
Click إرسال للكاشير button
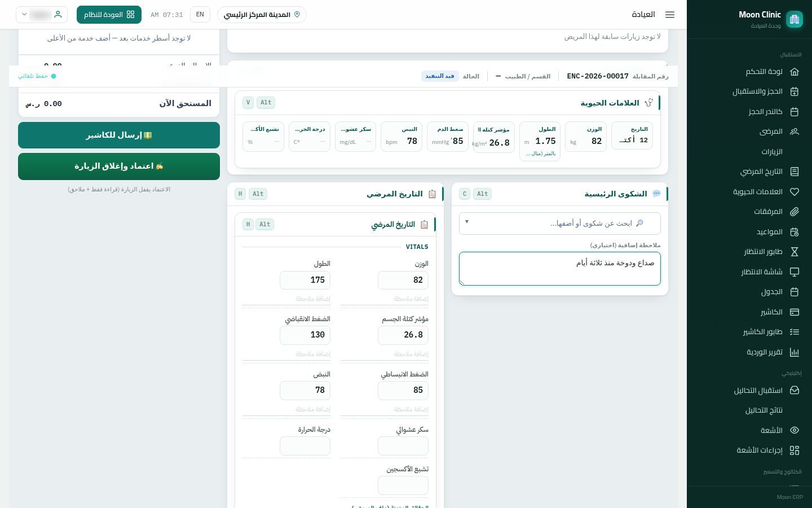click(119, 135)
